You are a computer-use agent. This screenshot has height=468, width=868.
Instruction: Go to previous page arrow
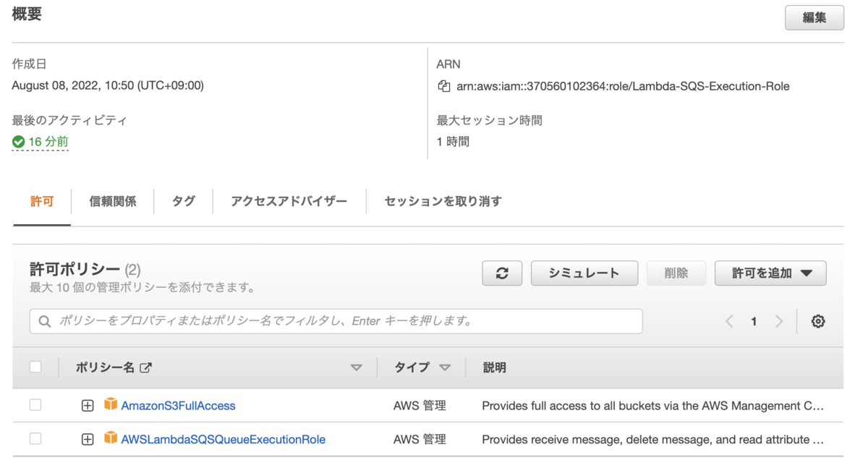(729, 321)
